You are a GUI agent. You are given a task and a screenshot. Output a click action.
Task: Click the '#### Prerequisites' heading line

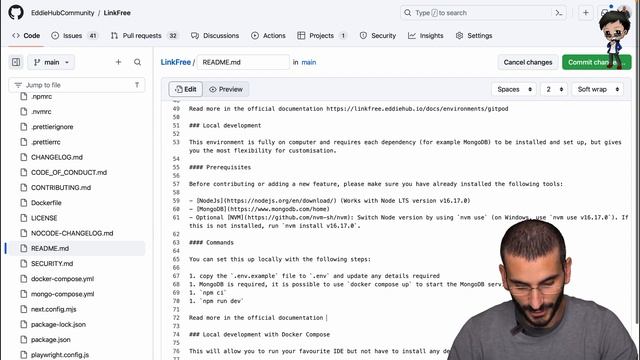click(220, 167)
